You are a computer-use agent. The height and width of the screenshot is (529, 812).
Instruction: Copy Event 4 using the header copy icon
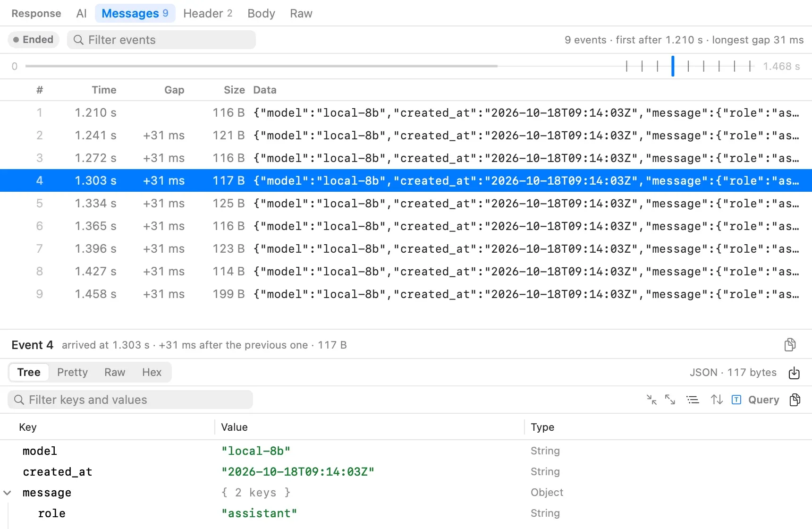click(x=790, y=345)
